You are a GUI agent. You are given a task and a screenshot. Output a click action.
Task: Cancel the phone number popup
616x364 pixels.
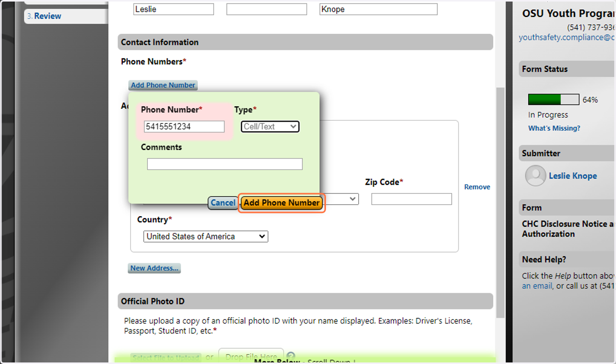click(223, 203)
